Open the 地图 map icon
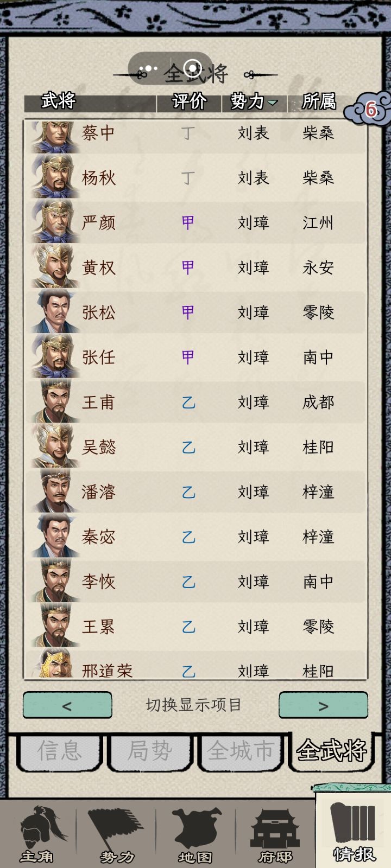This screenshot has width=391, height=868. pyautogui.click(x=195, y=834)
